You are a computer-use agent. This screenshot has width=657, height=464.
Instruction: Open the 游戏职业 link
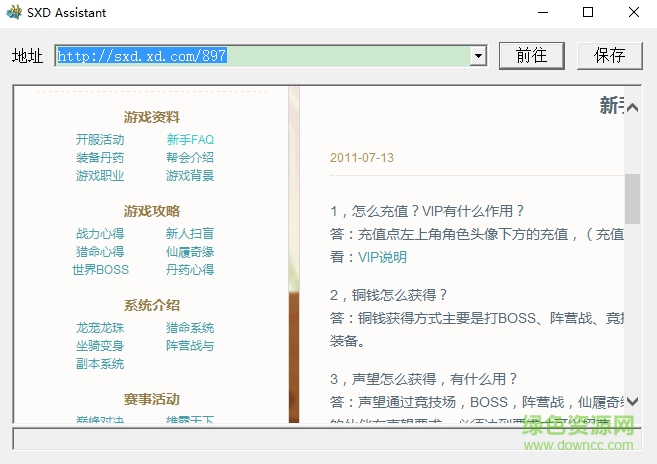click(x=100, y=176)
